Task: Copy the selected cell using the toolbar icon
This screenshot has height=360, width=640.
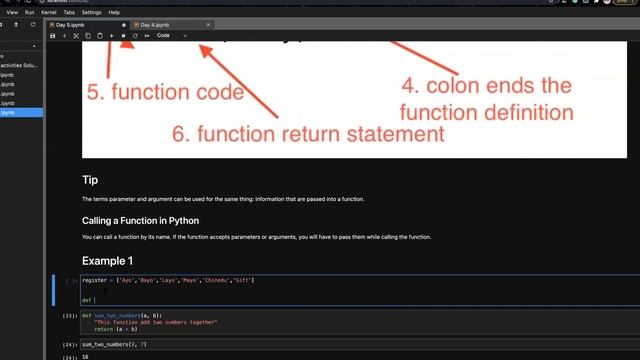Action: click(88, 36)
